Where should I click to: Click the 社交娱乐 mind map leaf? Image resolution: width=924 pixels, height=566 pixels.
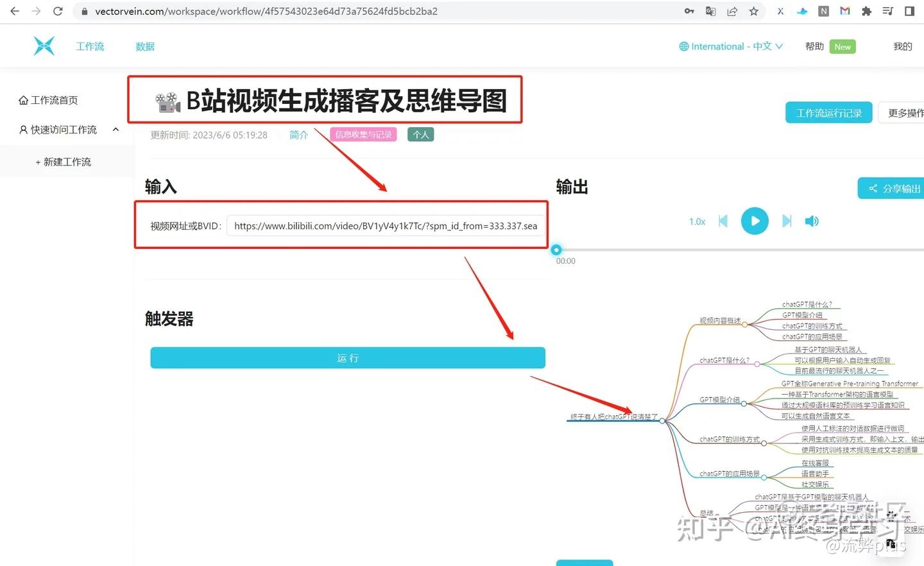[x=815, y=485]
